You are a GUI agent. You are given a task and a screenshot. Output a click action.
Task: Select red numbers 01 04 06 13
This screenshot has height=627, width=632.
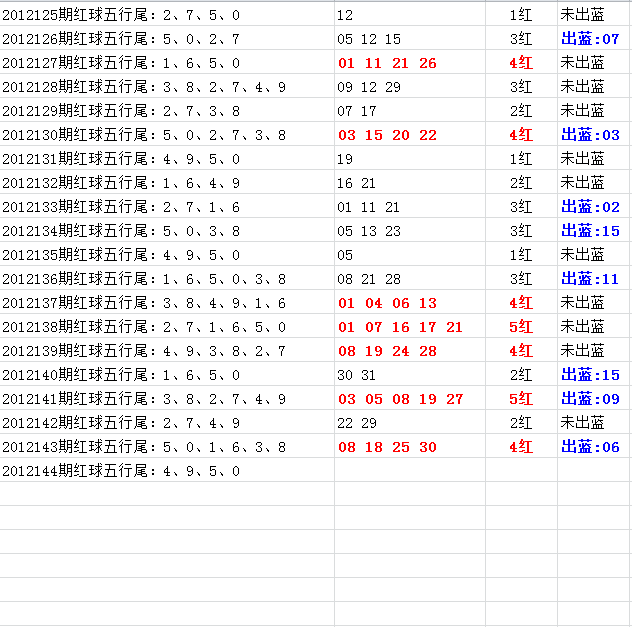pos(387,303)
